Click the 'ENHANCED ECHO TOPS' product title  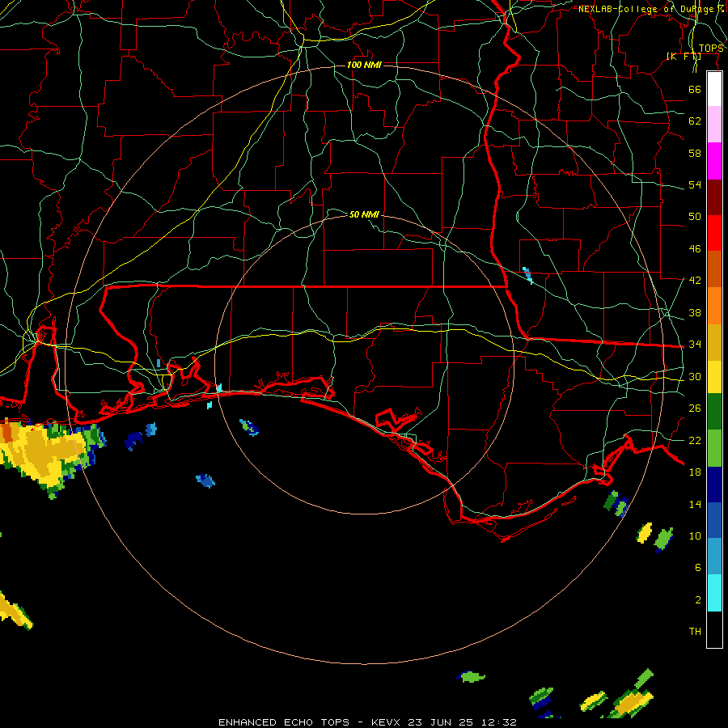coord(284,722)
